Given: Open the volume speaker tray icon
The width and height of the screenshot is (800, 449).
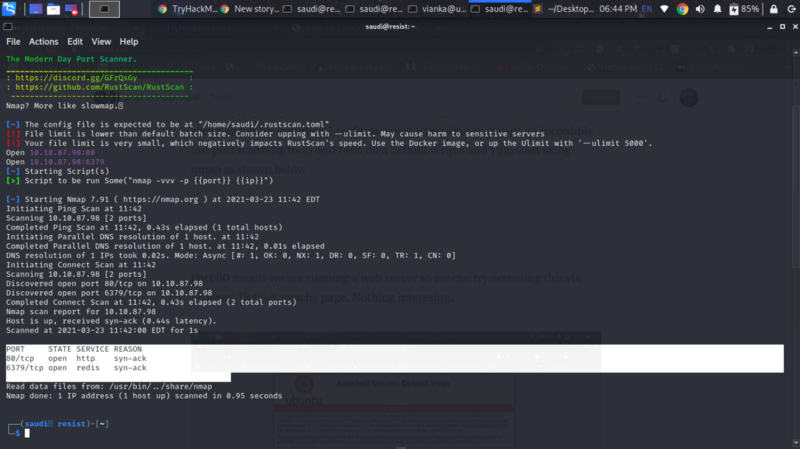Looking at the screenshot, I should click(x=700, y=9).
